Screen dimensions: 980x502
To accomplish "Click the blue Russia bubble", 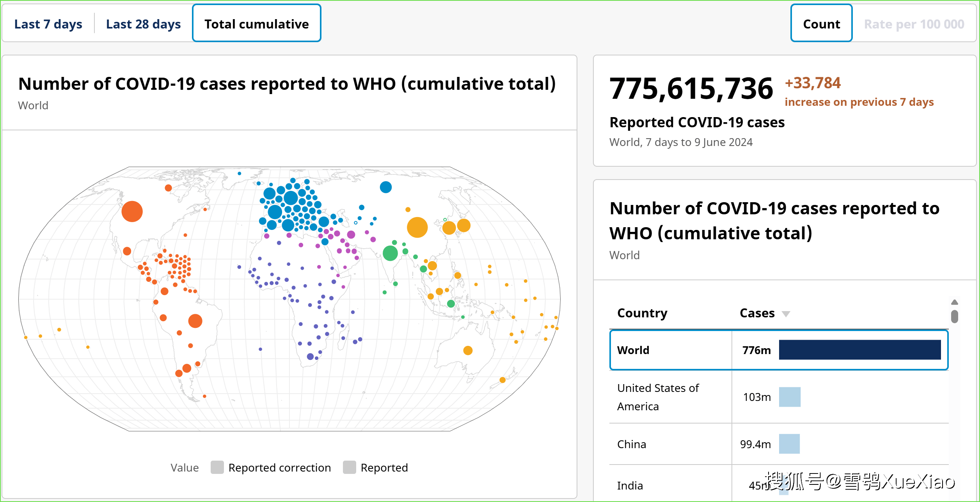I will click(385, 187).
